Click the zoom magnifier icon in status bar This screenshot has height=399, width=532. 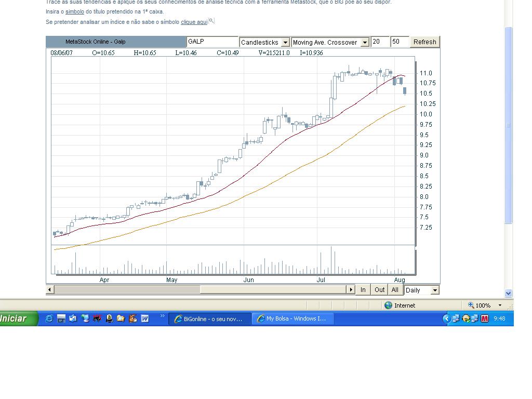coord(471,305)
